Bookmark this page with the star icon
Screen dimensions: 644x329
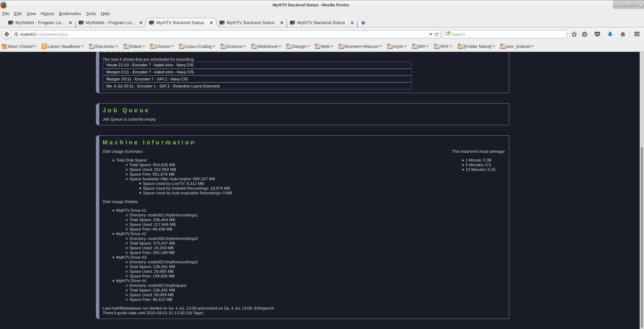tap(574, 34)
